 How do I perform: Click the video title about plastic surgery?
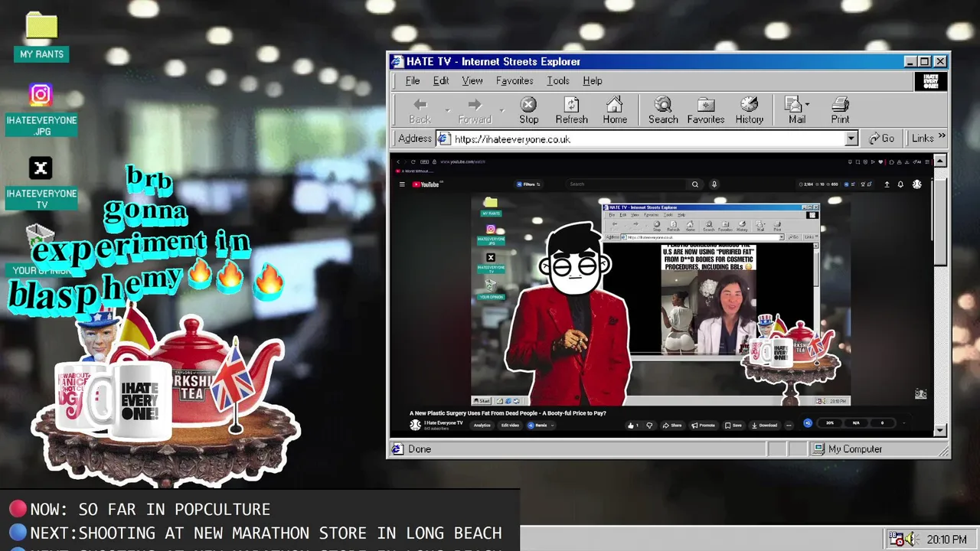(508, 413)
